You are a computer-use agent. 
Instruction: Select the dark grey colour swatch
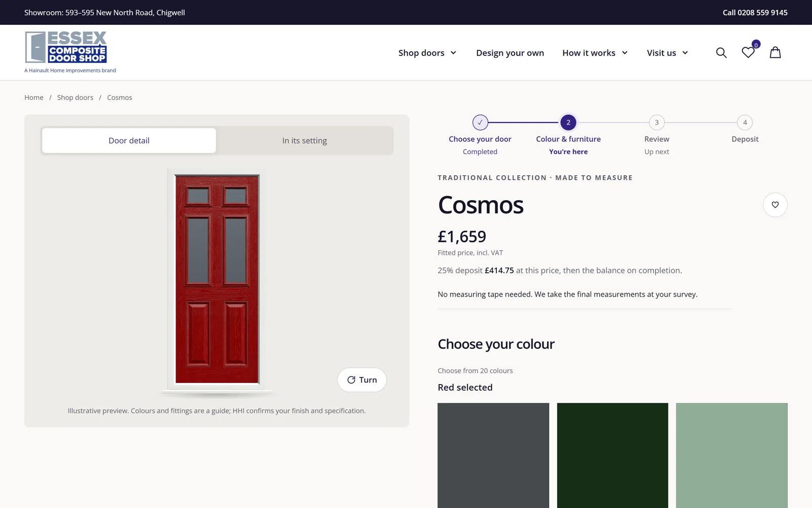coord(493,455)
